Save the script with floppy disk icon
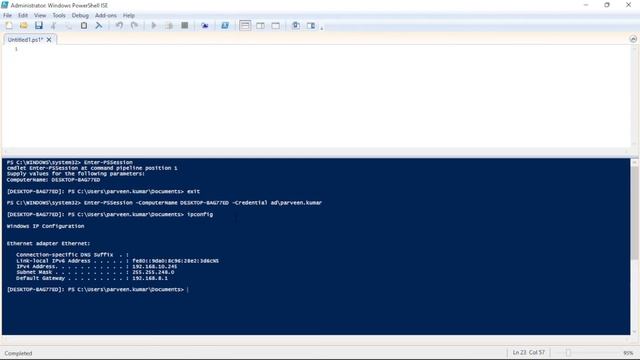Viewport: 640px width, 360px height. (39, 25)
